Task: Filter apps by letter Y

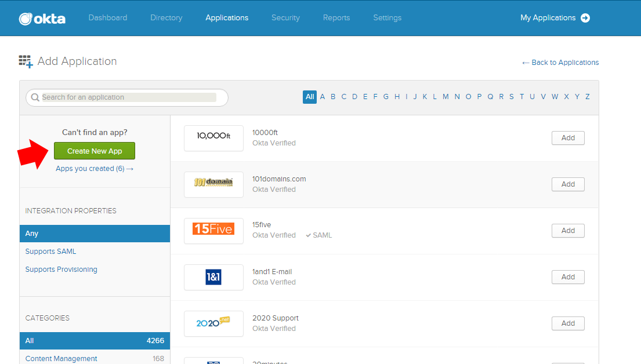Action: [x=577, y=97]
